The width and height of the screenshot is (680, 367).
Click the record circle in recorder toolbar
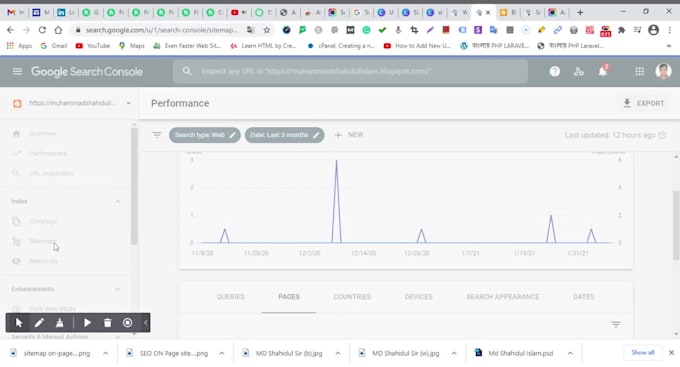[x=128, y=323]
